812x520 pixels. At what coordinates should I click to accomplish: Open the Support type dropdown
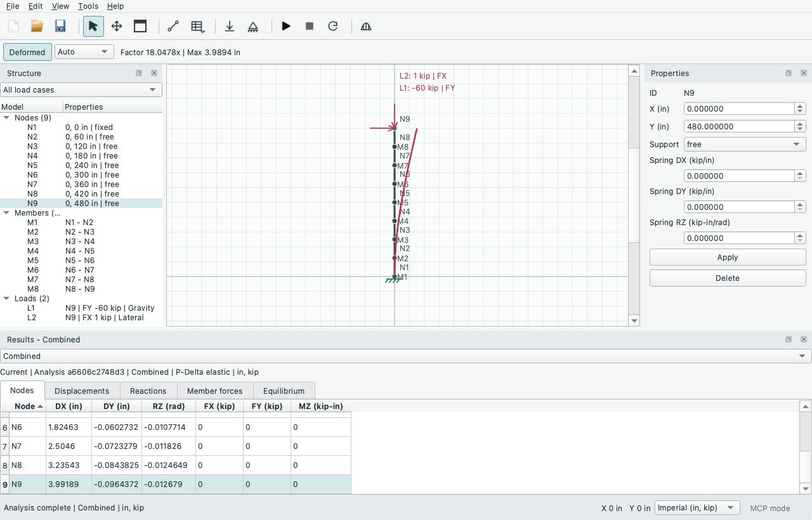pyautogui.click(x=745, y=145)
